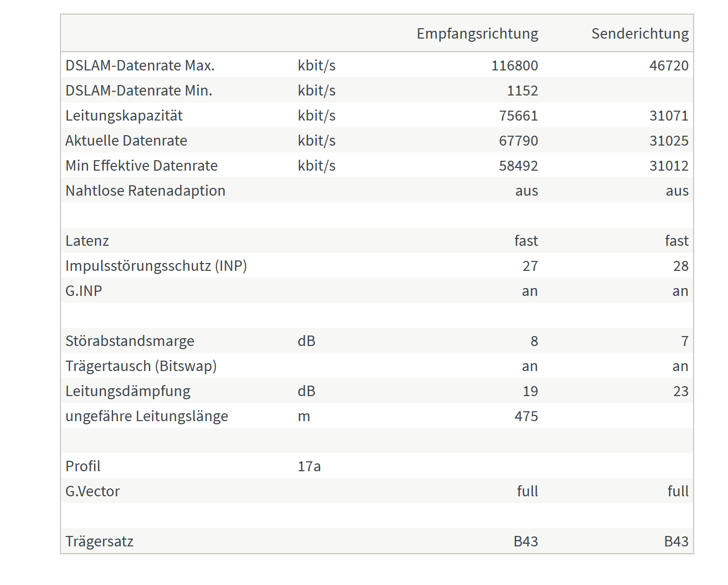
Task: Click kbit/s unit in DSLAM-Datenrate Min. row
Action: [317, 90]
